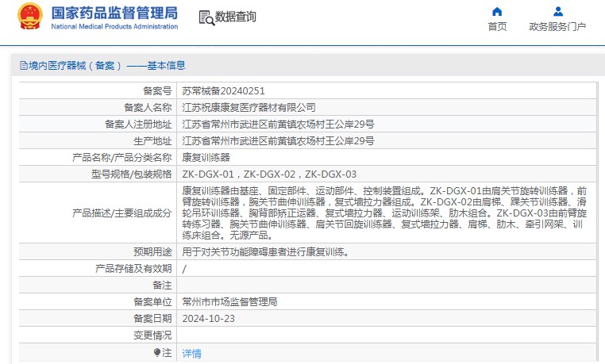Click the 产品存储及有效期 label

point(133,269)
